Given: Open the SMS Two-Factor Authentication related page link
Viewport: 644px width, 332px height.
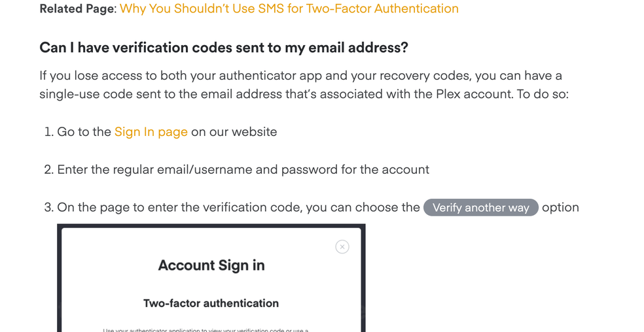Looking at the screenshot, I should coord(289,8).
